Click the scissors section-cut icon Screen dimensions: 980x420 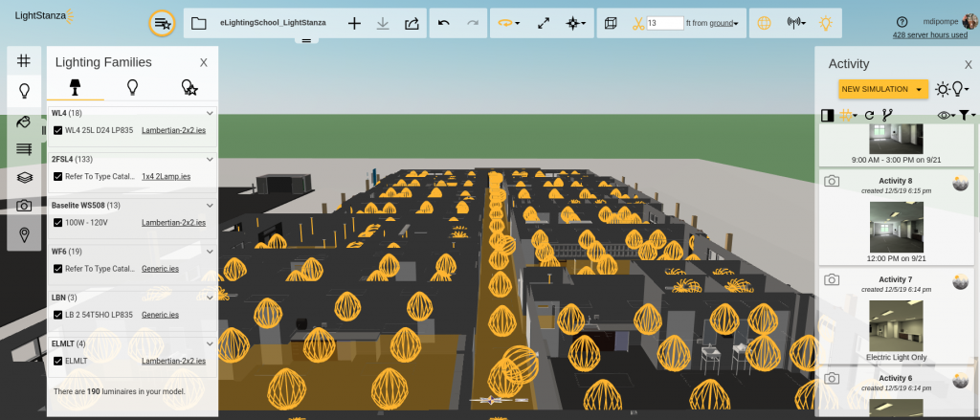click(637, 23)
